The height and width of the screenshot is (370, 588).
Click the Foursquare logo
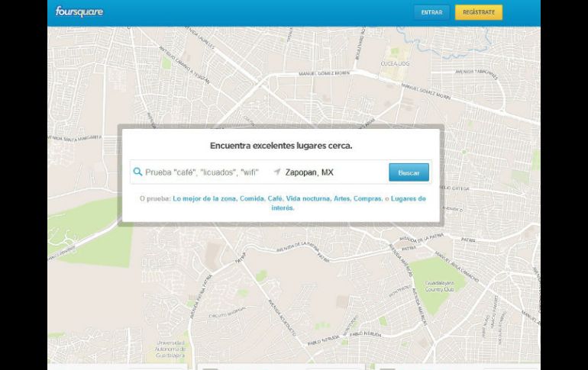tap(79, 12)
